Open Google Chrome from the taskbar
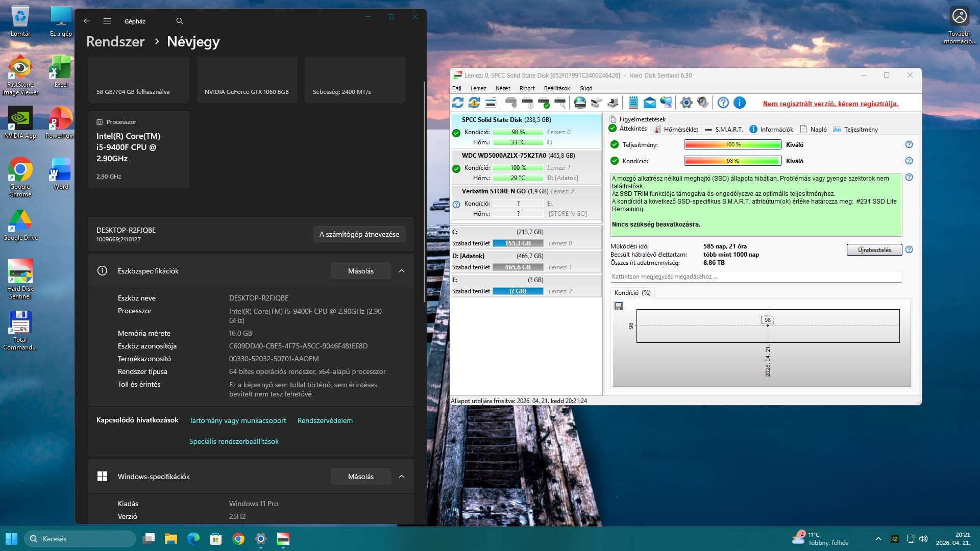 (x=238, y=539)
